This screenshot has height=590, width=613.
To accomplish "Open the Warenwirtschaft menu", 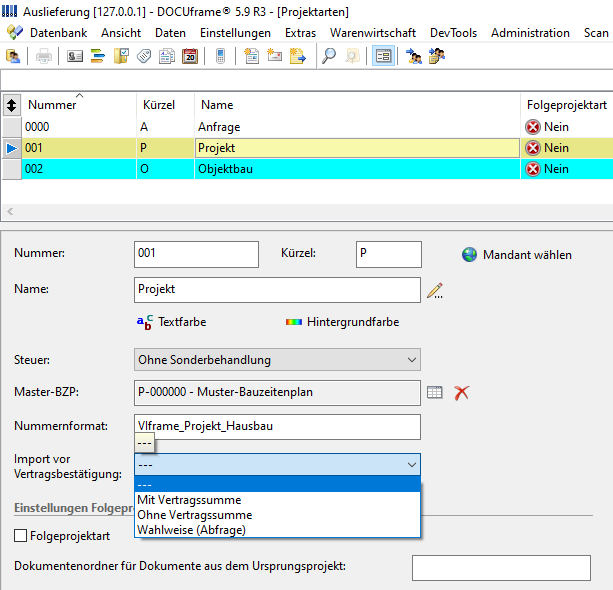I will (x=373, y=33).
